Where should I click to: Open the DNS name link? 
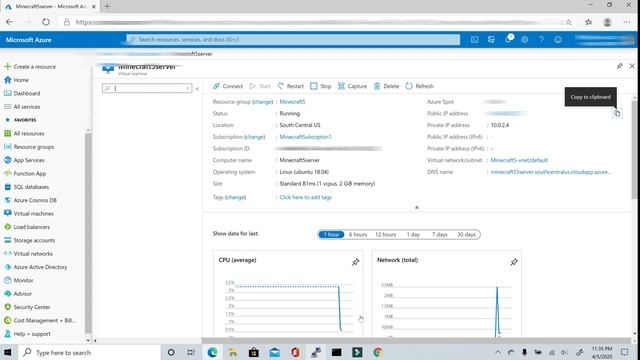[551, 172]
